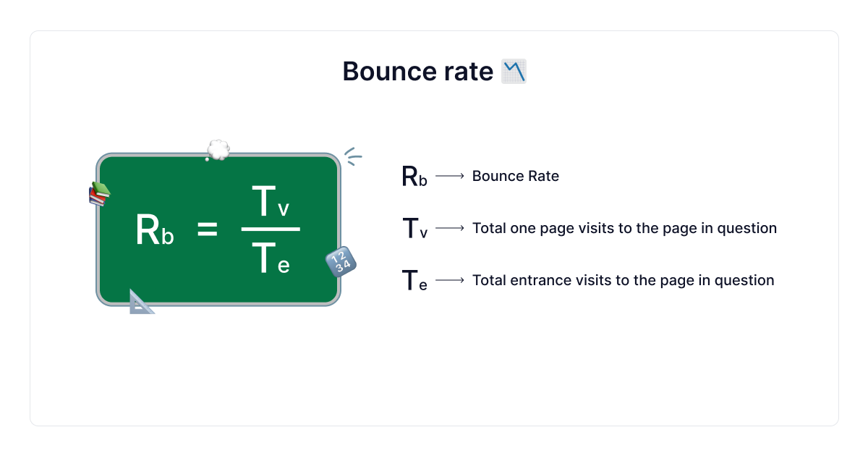Click the stacked books emoji
The image size is (868, 456).
(x=99, y=194)
